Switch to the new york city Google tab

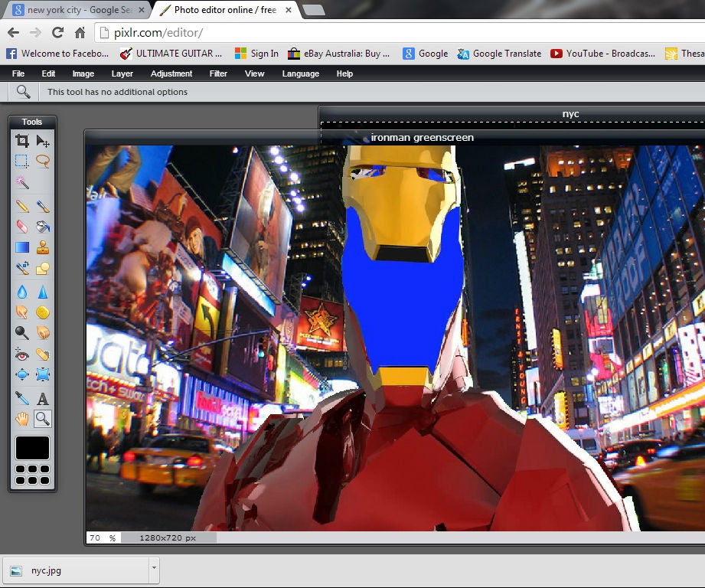(76, 10)
